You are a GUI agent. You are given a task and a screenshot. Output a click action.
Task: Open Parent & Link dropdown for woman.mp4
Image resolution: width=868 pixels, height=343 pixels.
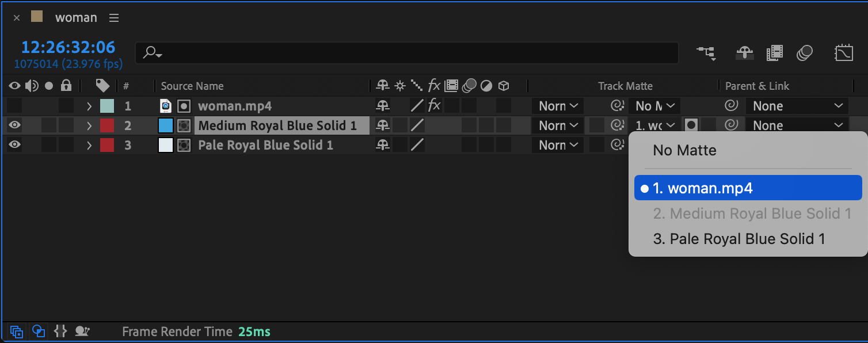797,106
